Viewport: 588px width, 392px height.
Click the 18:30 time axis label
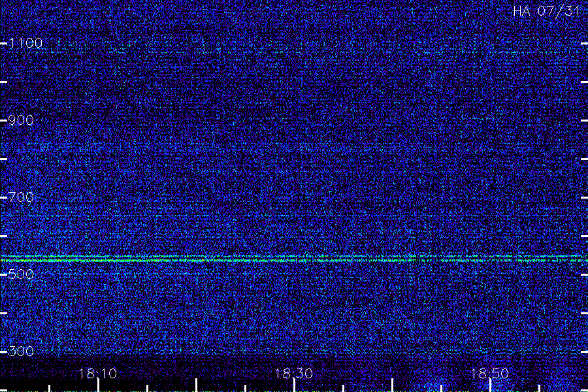[x=293, y=374]
